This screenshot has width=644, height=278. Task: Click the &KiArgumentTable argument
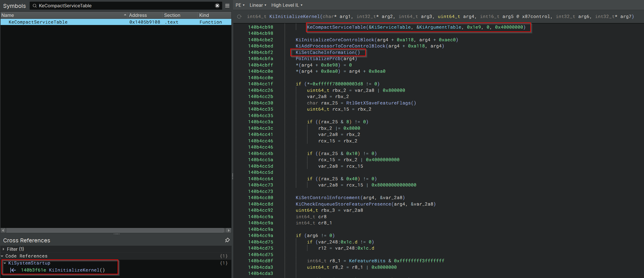pyautogui.click(x=439, y=27)
